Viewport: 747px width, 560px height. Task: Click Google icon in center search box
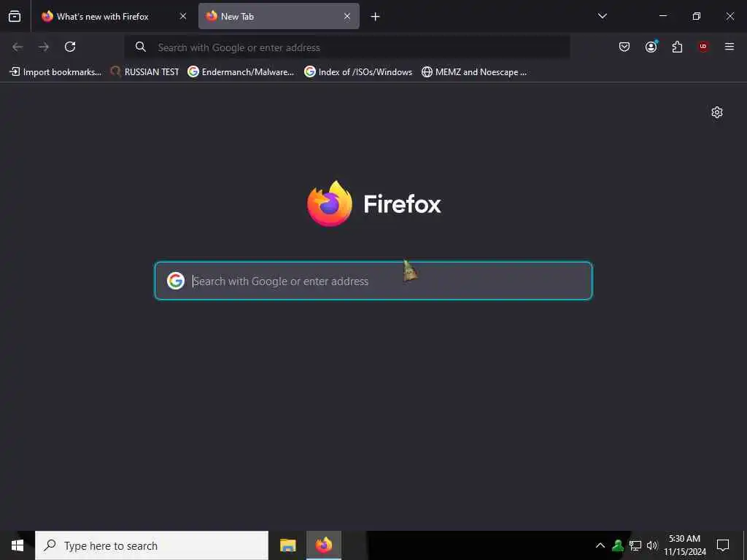pos(176,281)
